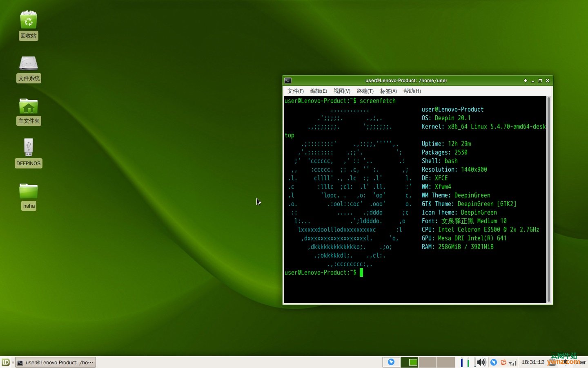
Task: Open the 文件(F) menu in terminal
Action: coord(295,91)
